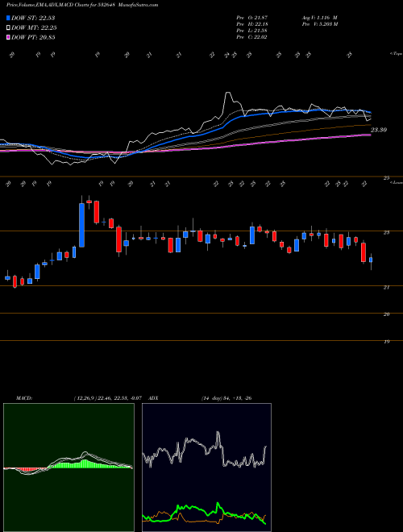The height and width of the screenshot is (532, 403).
Task: Click the magenta DOW PT legend swatch
Action: pos(8,37)
